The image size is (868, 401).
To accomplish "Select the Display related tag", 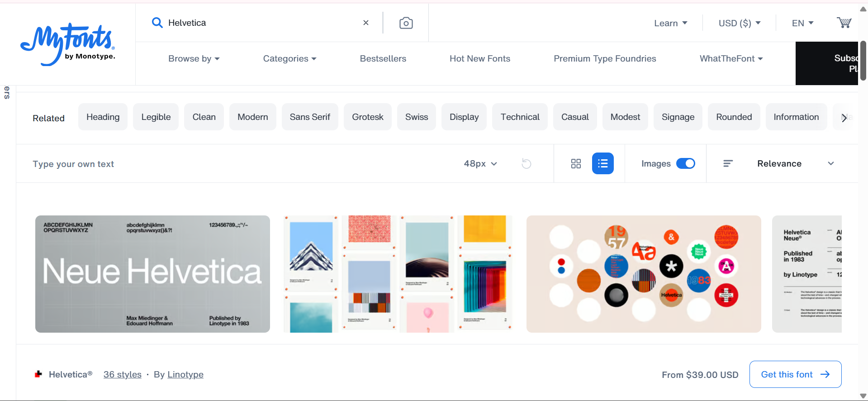I will [464, 117].
